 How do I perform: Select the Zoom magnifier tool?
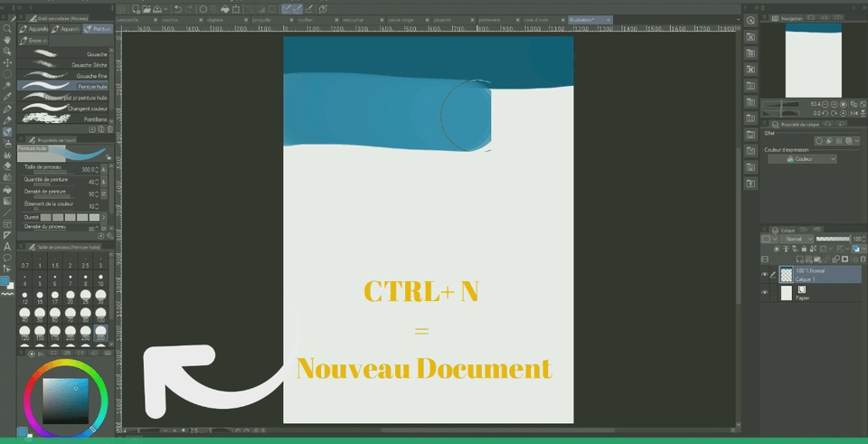7,28
